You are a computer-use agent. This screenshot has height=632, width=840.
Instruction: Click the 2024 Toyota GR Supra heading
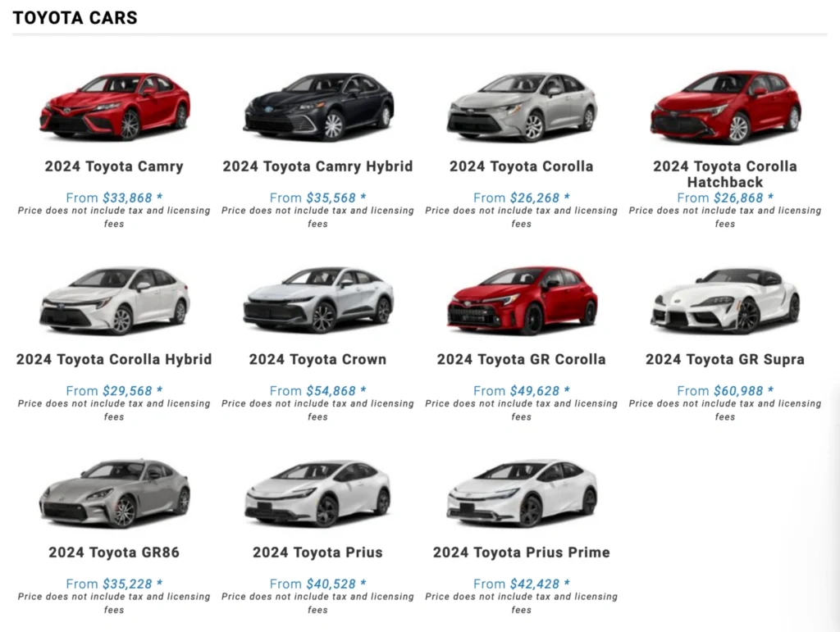pyautogui.click(x=725, y=360)
